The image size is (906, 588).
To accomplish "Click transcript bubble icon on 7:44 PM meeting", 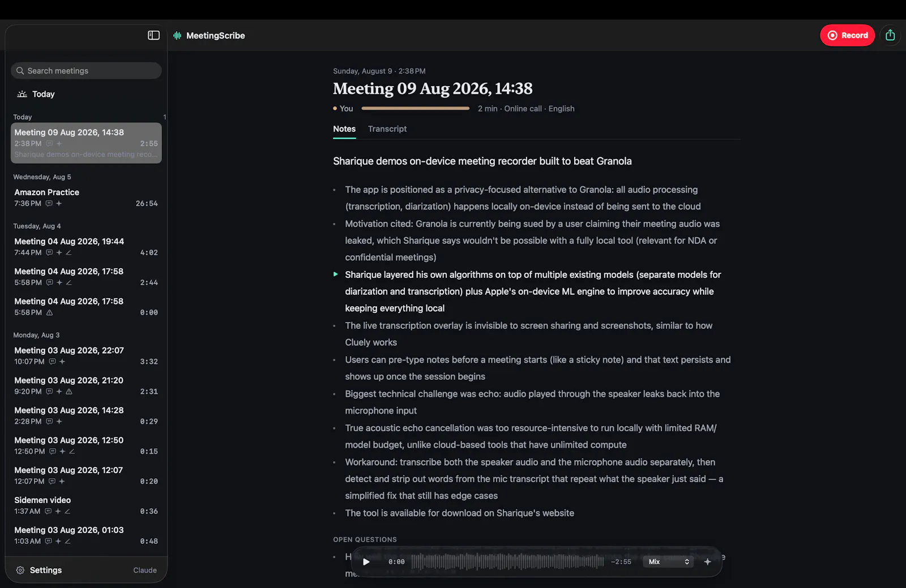I will 49,252.
